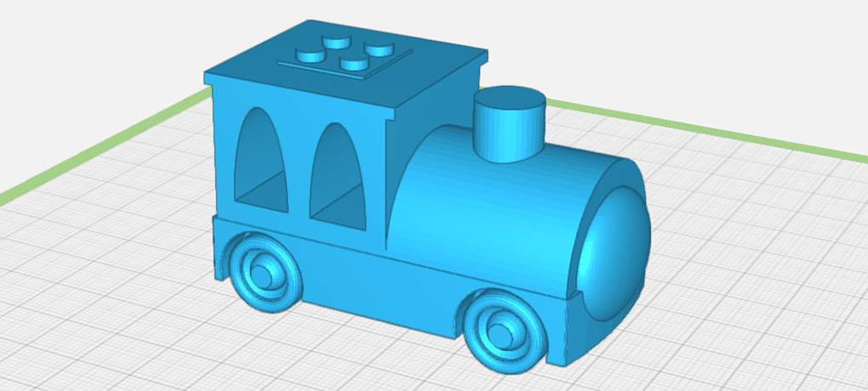The width and height of the screenshot is (868, 391).
Task: Click the train's cylindrical smokestack
Action: [x=510, y=124]
